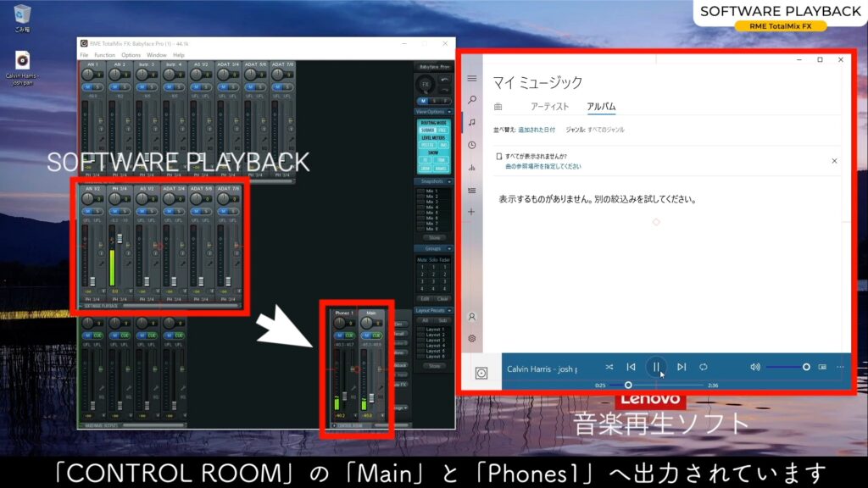Dismiss the music folder notice with X
This screenshot has height=488, width=868.
click(x=834, y=161)
